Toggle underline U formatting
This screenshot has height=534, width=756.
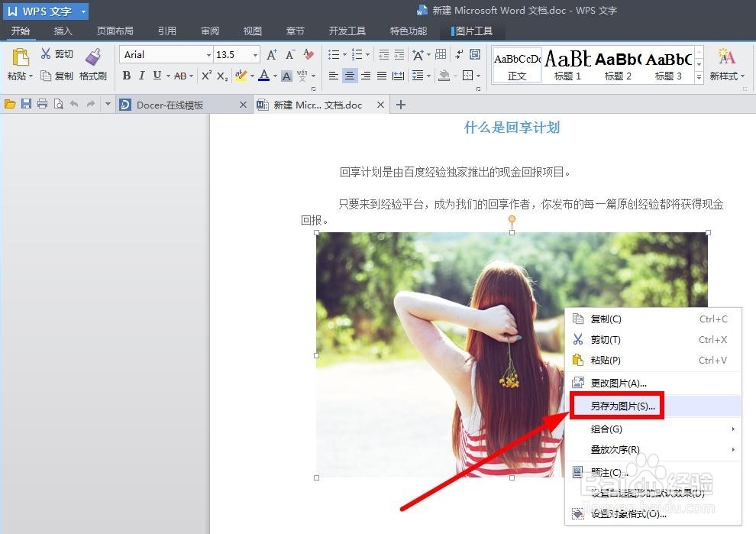coord(157,76)
